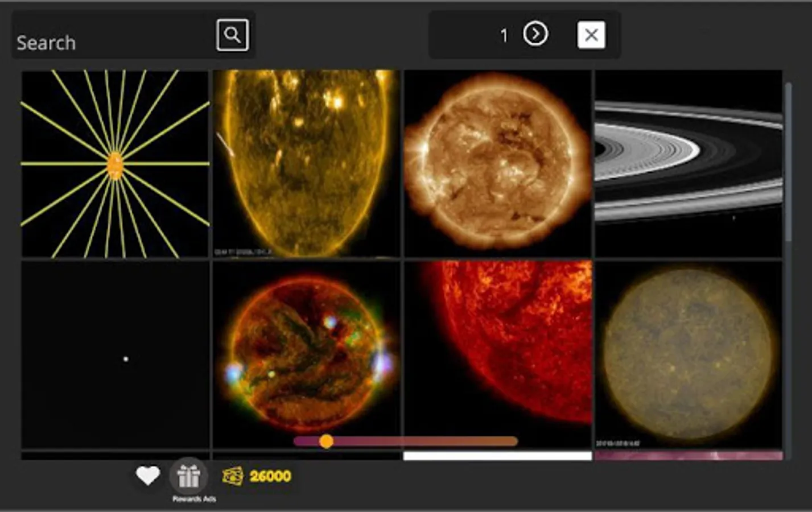Close the image browser with X

[x=591, y=35]
